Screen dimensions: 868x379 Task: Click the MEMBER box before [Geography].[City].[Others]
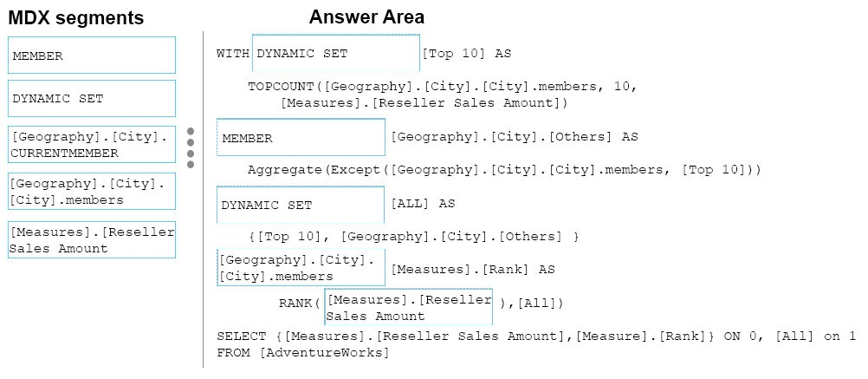pos(301,137)
